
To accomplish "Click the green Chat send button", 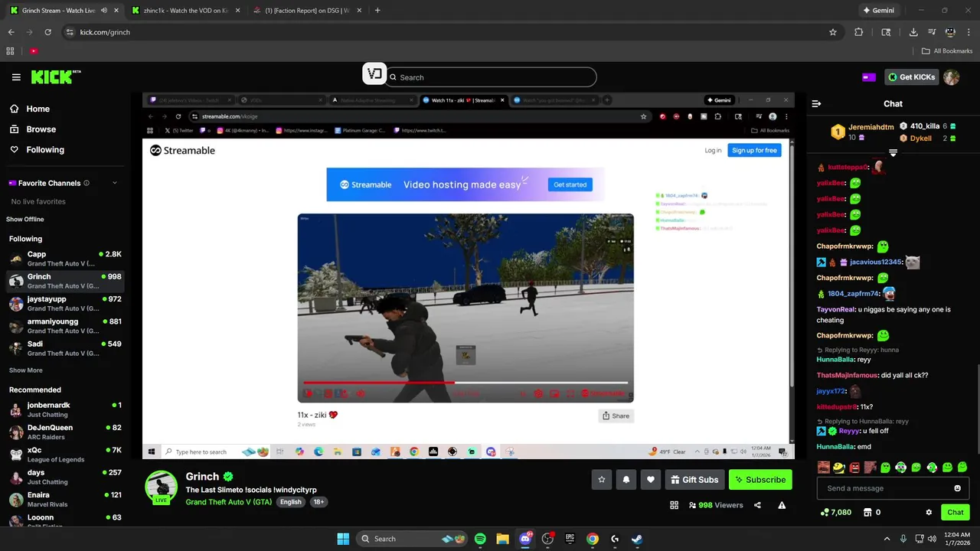I will (955, 513).
